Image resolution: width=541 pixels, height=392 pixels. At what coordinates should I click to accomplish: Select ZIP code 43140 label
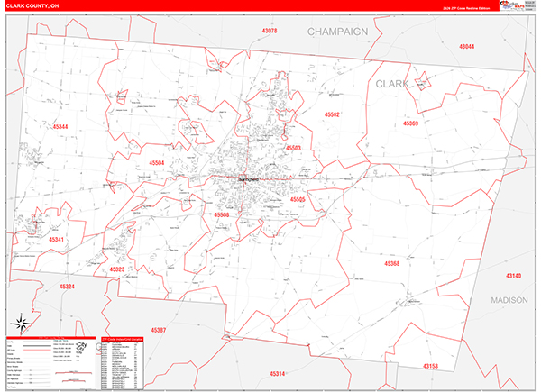[513, 276]
